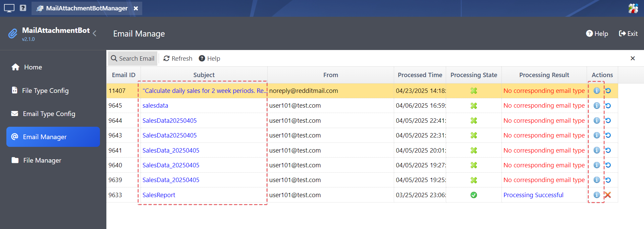Viewport: 644px width, 229px height.
Task: Open the salesdata subject link
Action: [x=155, y=106]
